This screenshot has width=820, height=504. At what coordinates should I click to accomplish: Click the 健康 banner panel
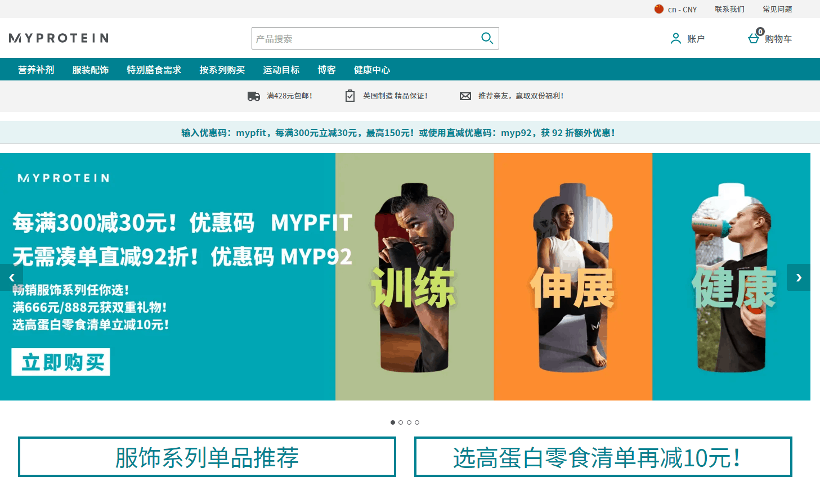tap(731, 277)
